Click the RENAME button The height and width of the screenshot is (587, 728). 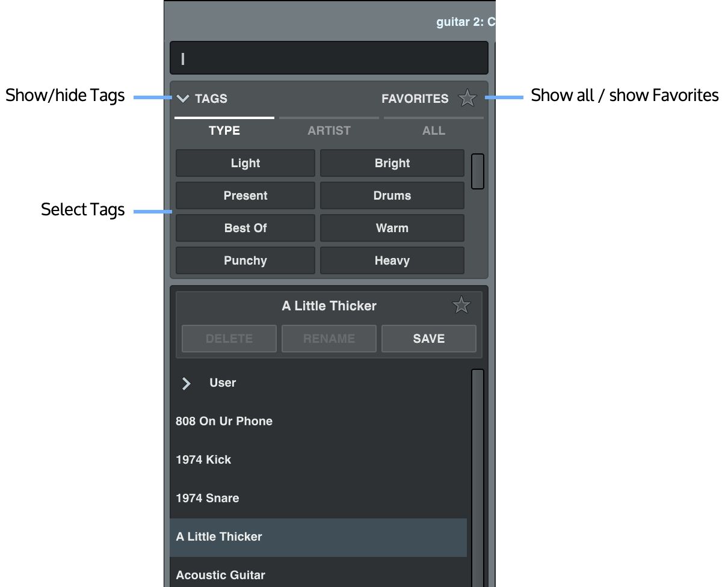(x=329, y=339)
